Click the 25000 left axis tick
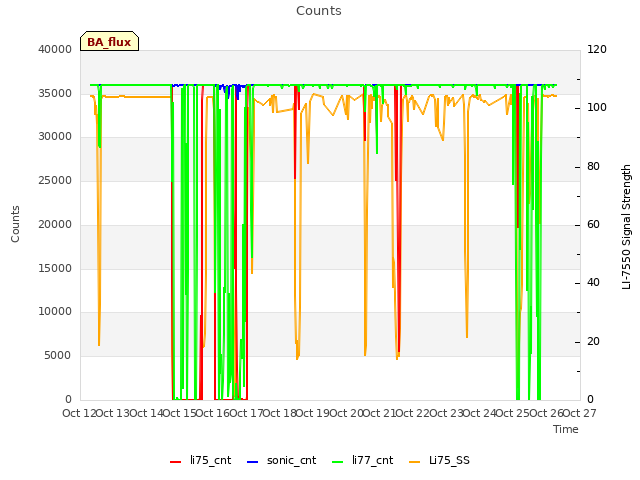Image resolution: width=640 pixels, height=480 pixels. 55,180
